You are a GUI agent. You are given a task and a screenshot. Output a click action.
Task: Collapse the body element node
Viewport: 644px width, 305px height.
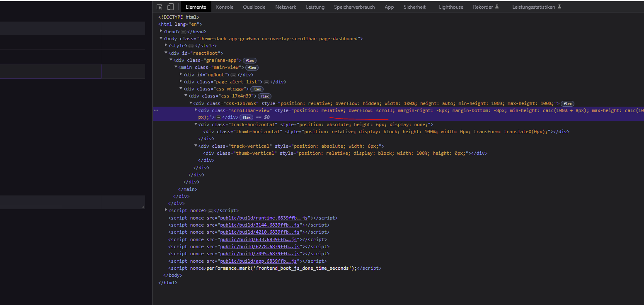(161, 38)
